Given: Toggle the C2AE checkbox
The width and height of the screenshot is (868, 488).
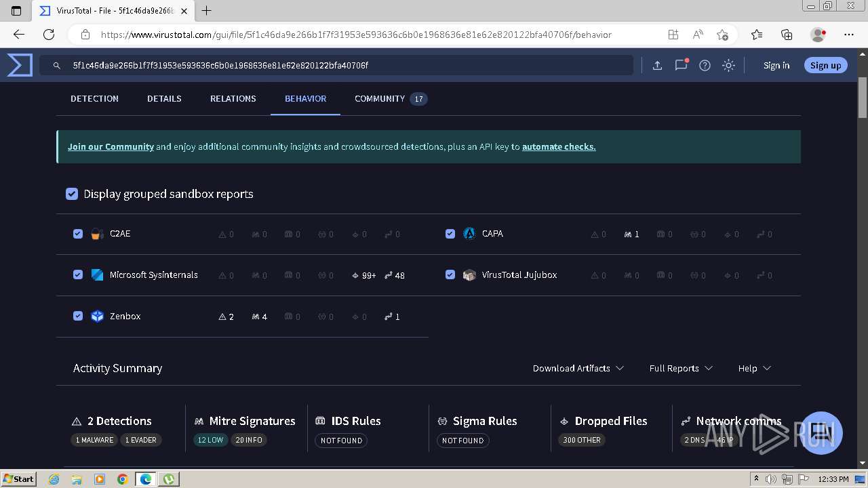Looking at the screenshot, I should point(78,234).
